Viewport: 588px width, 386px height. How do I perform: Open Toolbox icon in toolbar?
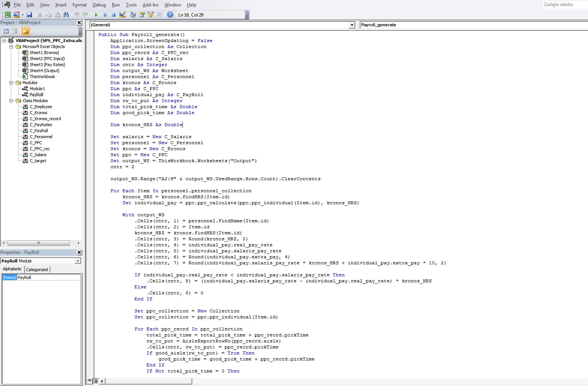pyautogui.click(x=160, y=15)
